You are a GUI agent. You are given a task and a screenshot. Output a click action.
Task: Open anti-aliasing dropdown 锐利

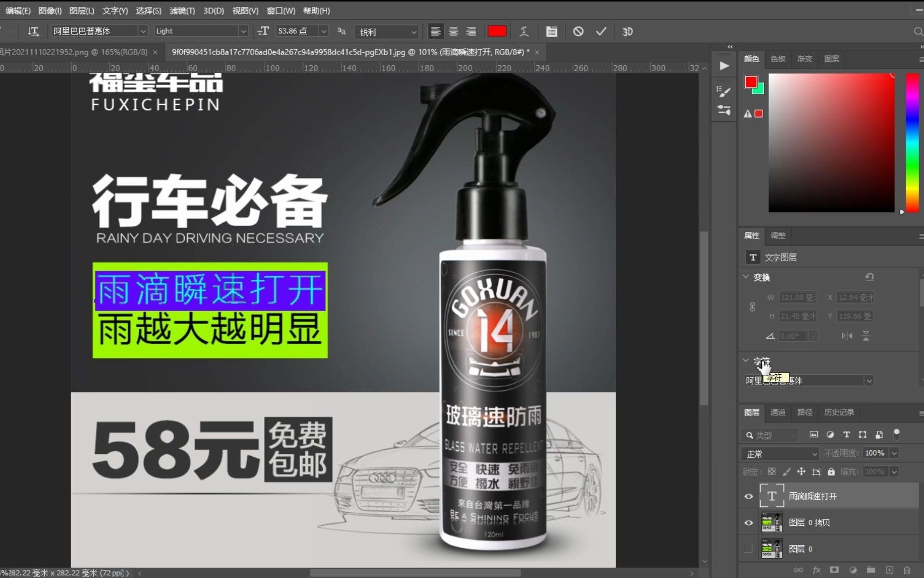coord(386,32)
